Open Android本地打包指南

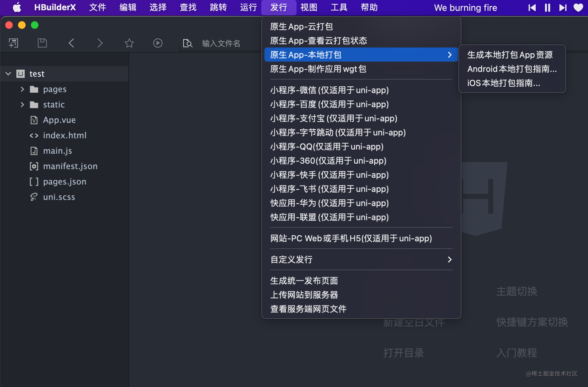point(512,69)
